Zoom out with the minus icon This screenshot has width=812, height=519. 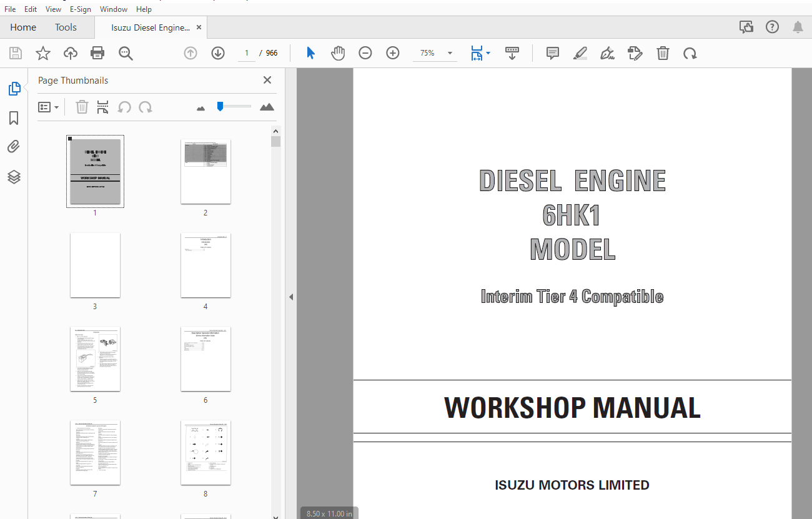tap(365, 53)
